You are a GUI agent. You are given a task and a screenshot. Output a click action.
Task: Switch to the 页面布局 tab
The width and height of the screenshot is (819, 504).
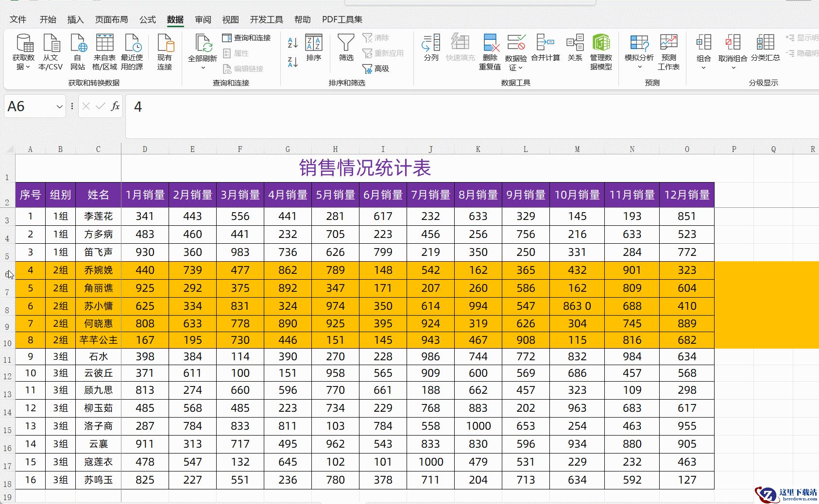112,19
